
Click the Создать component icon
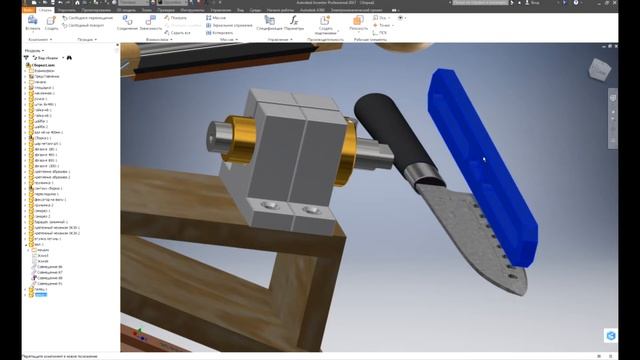click(51, 20)
